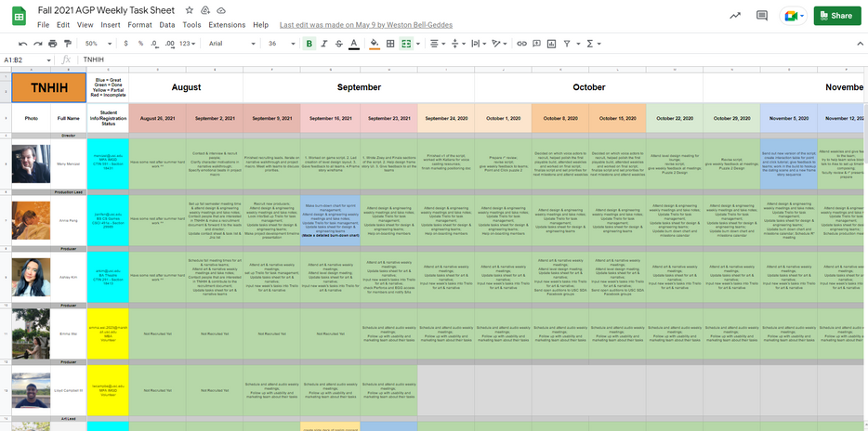868x431 pixels.
Task: Open the borders tool
Action: (390, 44)
